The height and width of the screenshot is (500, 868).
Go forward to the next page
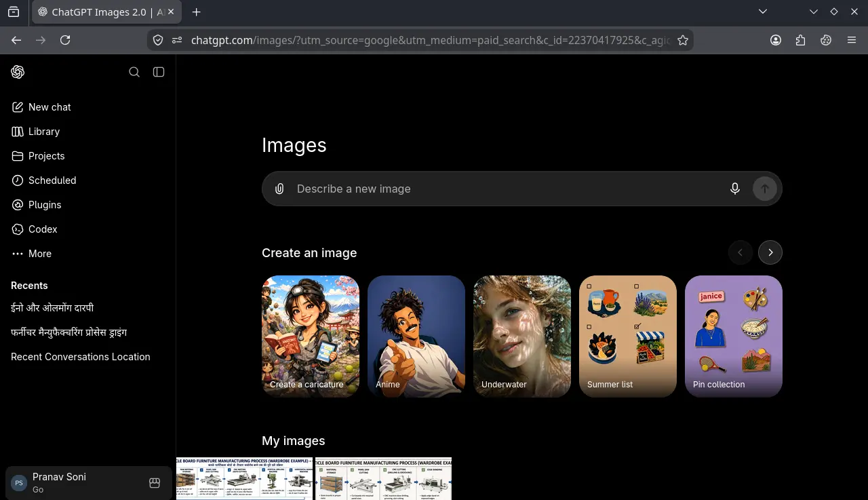click(41, 40)
